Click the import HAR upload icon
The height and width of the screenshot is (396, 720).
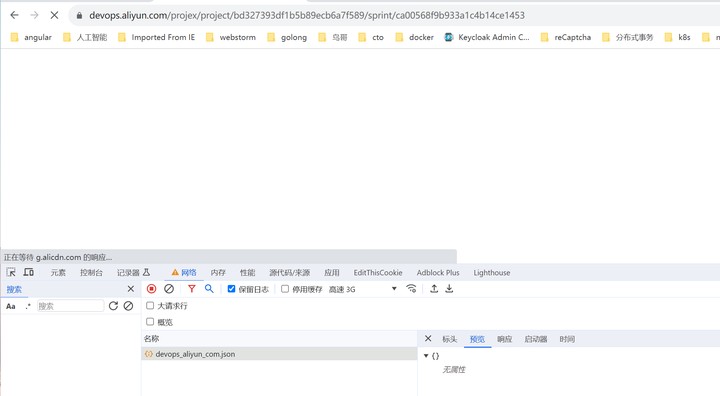(434, 289)
